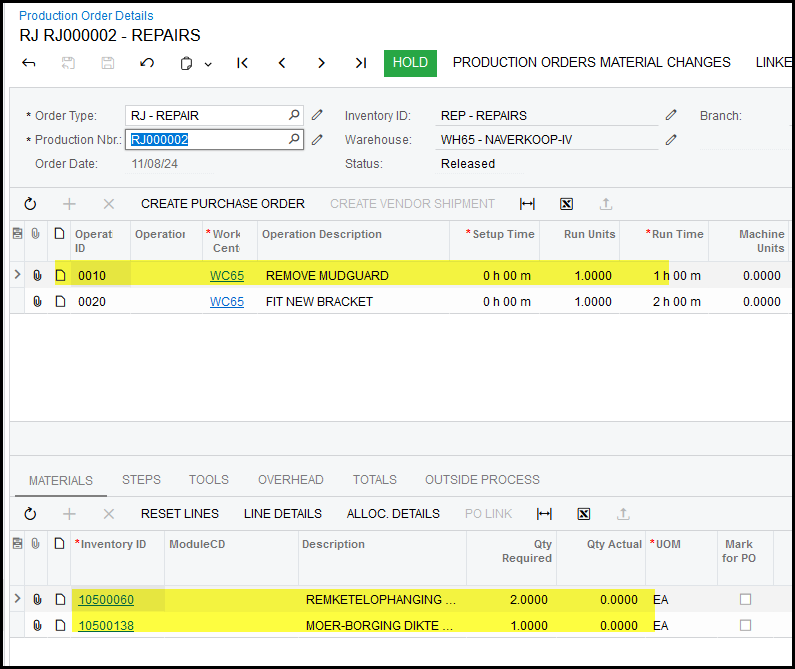Click the next record arrow icon
Image resolution: width=795 pixels, height=669 pixels.
(321, 63)
